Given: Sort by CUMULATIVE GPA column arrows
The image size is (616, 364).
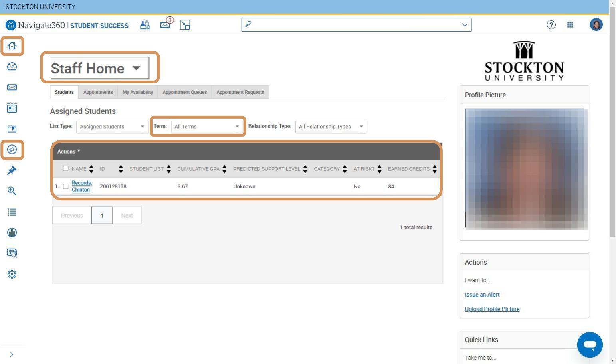Looking at the screenshot, I should point(224,169).
